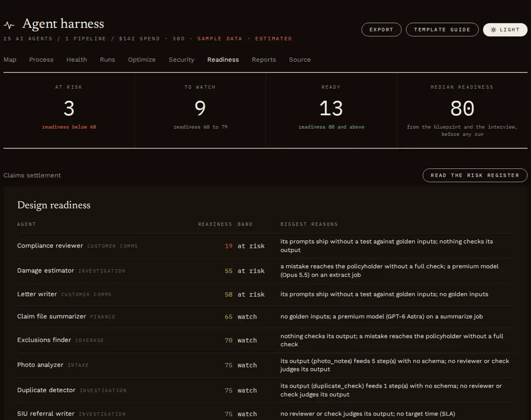Screen dimensions: 531x420
Task: Go to the Runs tab
Action: pos(108,59)
